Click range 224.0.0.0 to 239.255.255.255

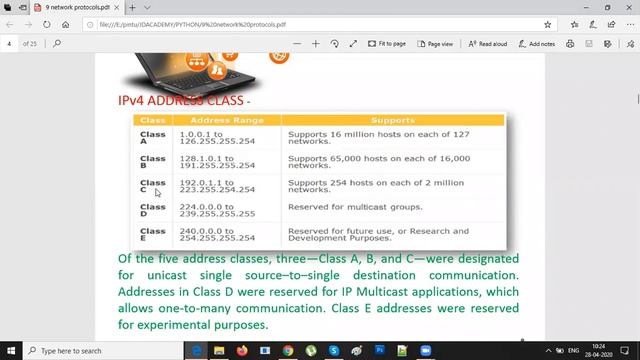pyautogui.click(x=217, y=210)
